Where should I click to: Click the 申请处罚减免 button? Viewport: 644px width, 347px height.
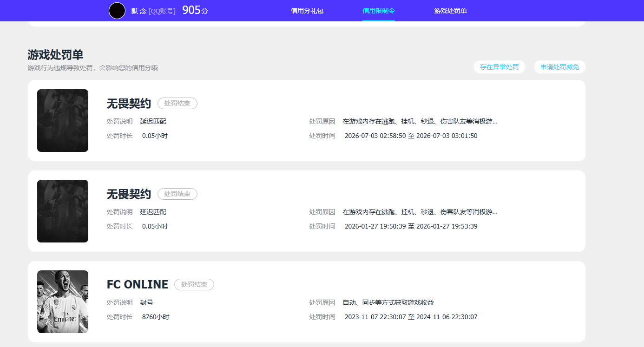click(x=560, y=67)
